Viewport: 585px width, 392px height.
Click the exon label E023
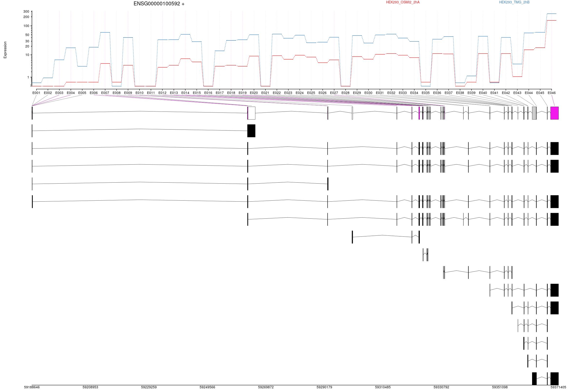tap(288, 93)
